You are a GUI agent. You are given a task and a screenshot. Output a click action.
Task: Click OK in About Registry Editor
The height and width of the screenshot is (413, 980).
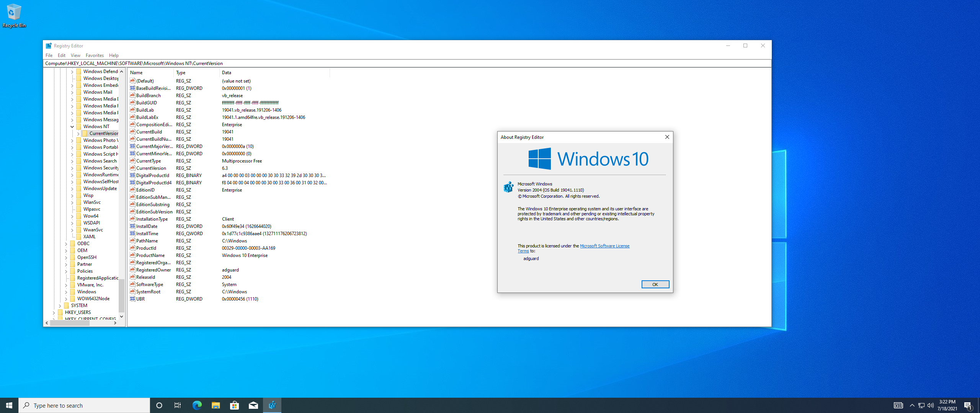655,285
